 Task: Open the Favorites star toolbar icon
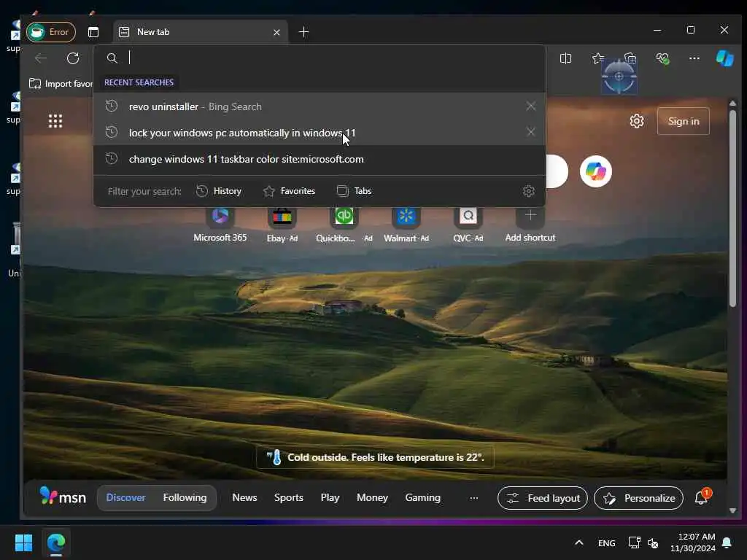click(x=598, y=58)
